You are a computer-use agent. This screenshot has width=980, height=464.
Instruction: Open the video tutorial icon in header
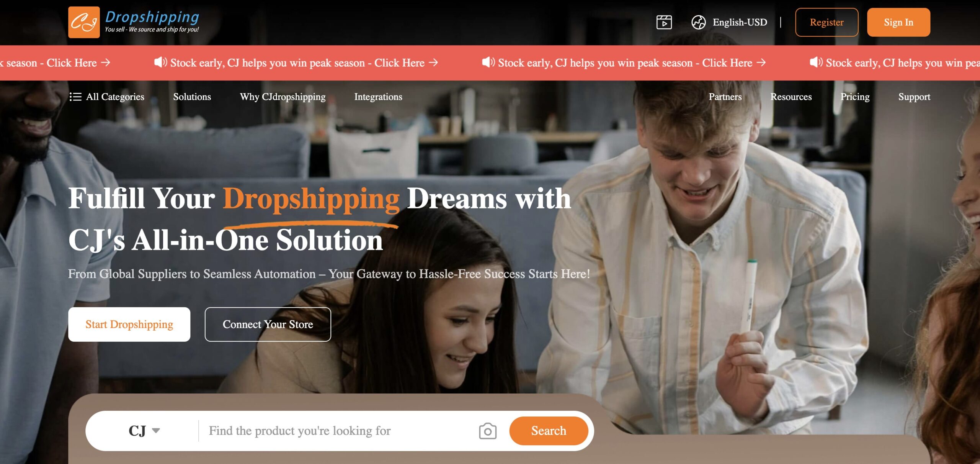[664, 22]
